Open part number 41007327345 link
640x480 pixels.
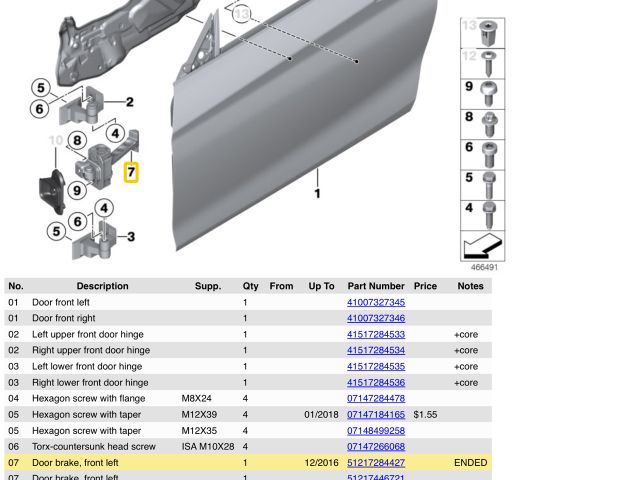(376, 302)
